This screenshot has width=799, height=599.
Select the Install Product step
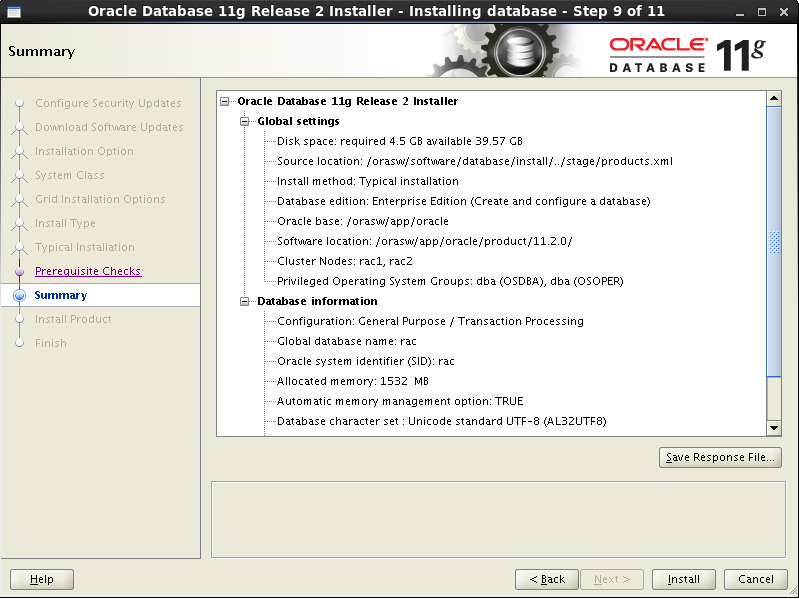[73, 319]
